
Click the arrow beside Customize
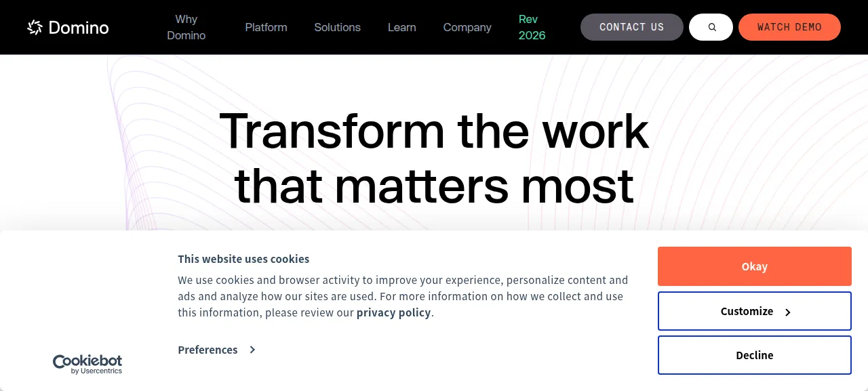(x=787, y=312)
